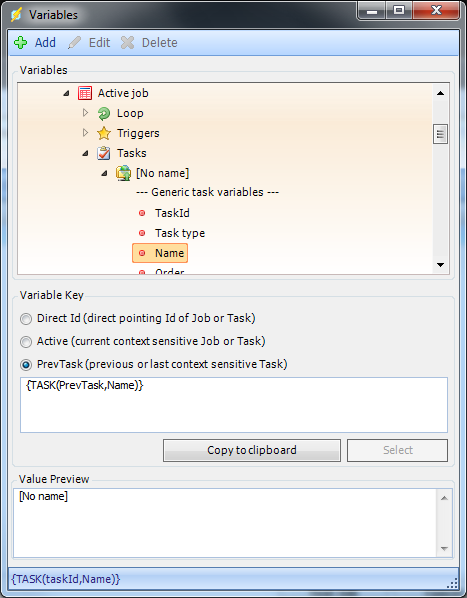Click the Select button

397,450
